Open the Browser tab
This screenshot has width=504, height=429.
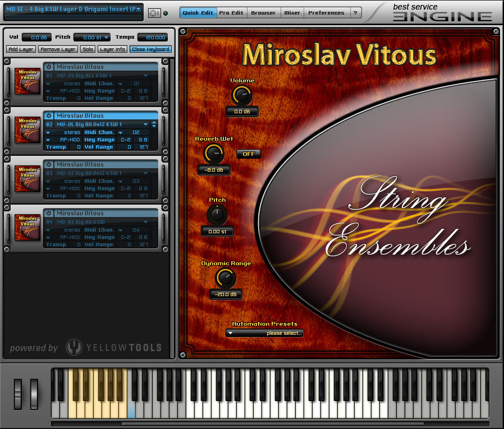pos(264,13)
